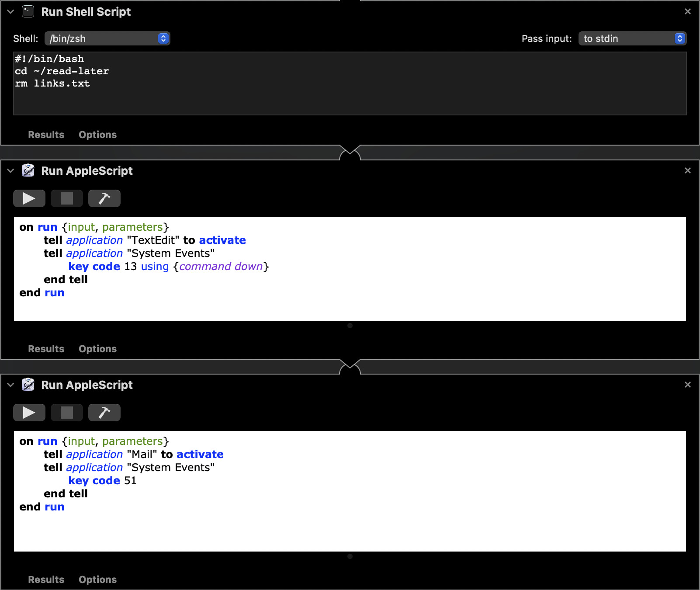The image size is (700, 590).
Task: Click inside the shell script code editor
Action: 306,83
